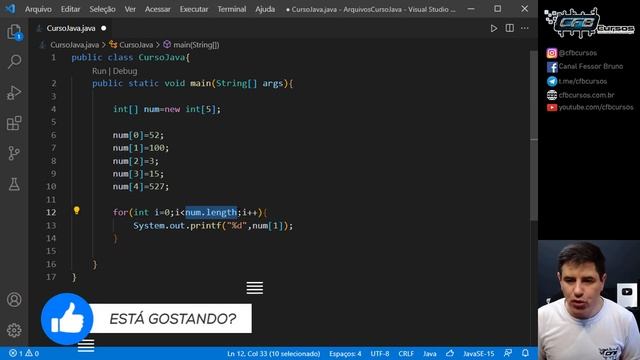This screenshot has width=640, height=360.
Task: Click the line number 13 in the gutter
Action: pos(51,225)
